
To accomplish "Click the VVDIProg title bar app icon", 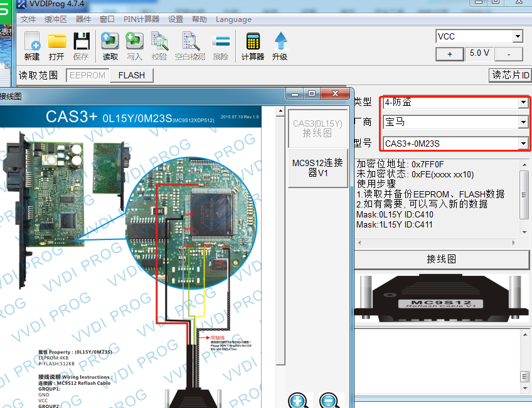I will (x=22, y=4).
